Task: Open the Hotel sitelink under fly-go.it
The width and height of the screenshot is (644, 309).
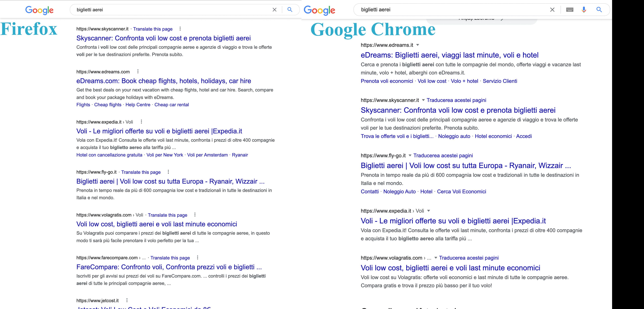Action: pos(426,191)
